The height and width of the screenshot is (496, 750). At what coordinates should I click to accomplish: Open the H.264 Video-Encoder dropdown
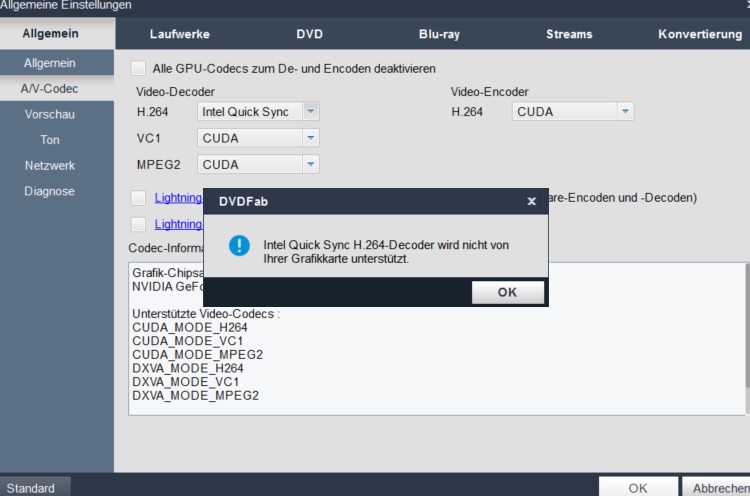pyautogui.click(x=573, y=111)
